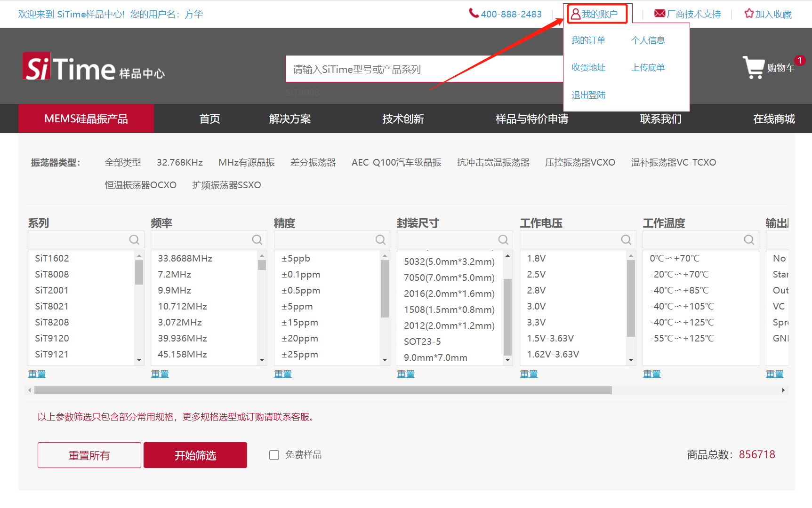Click 重置 under 频率 column
Screen dimensions: 812x508
160,374
